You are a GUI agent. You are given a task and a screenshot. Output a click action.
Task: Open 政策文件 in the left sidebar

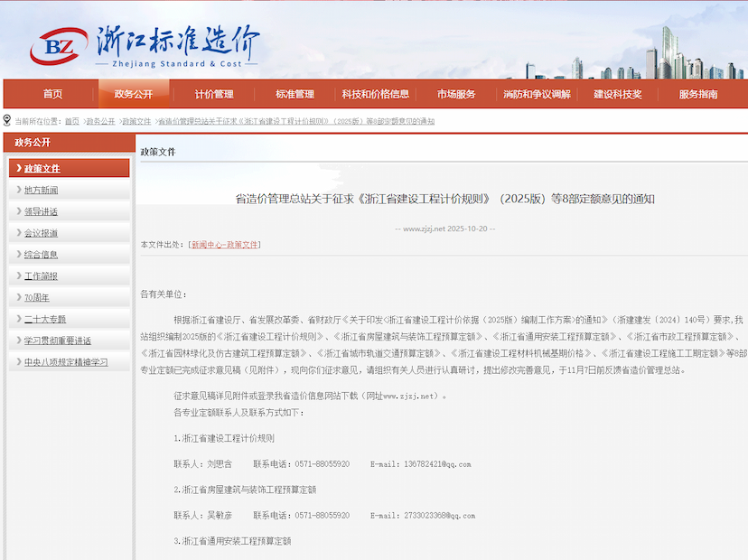(x=42, y=168)
